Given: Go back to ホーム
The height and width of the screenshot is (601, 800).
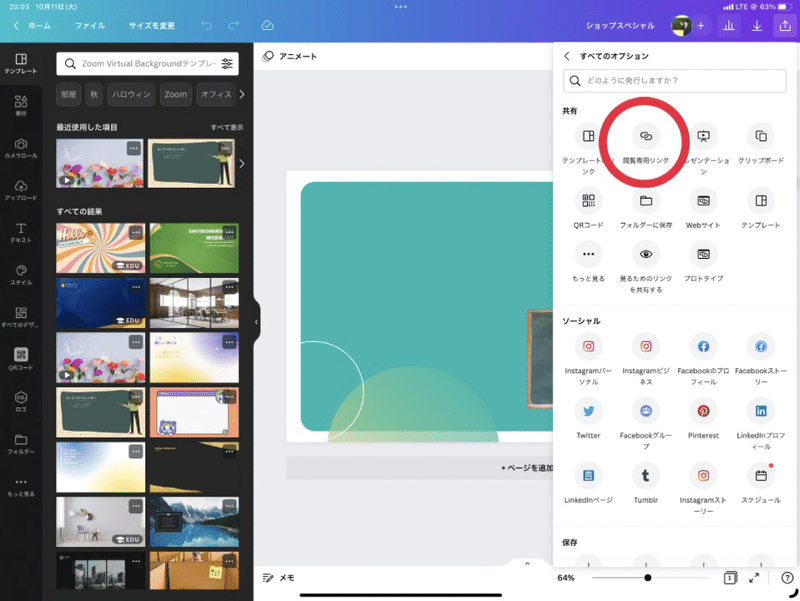Looking at the screenshot, I should point(32,26).
